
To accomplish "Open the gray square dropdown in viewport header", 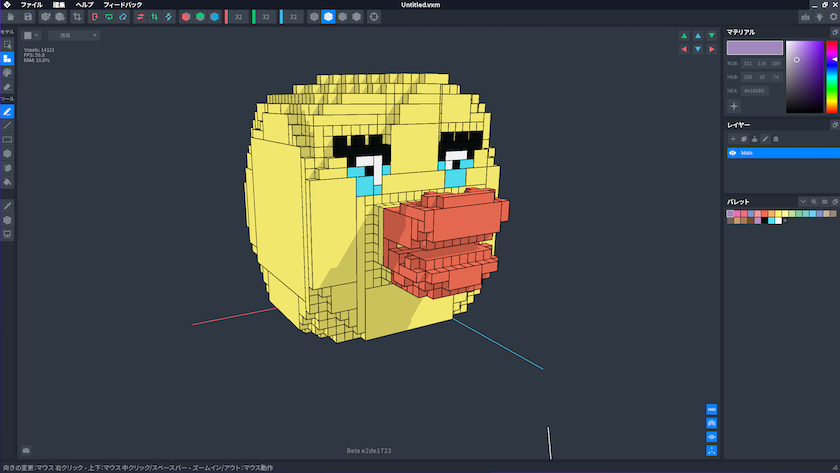I will [31, 35].
